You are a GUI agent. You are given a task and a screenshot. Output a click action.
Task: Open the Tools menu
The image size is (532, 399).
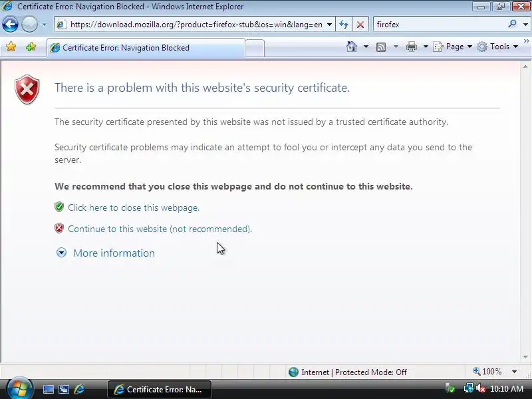point(497,47)
